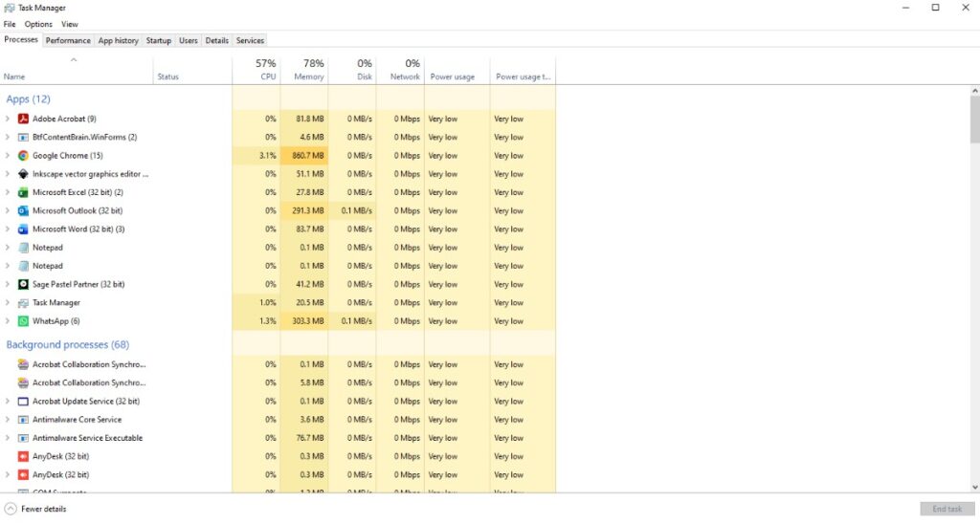980x524 pixels.
Task: Sort by the Status column header
Action: coord(192,70)
